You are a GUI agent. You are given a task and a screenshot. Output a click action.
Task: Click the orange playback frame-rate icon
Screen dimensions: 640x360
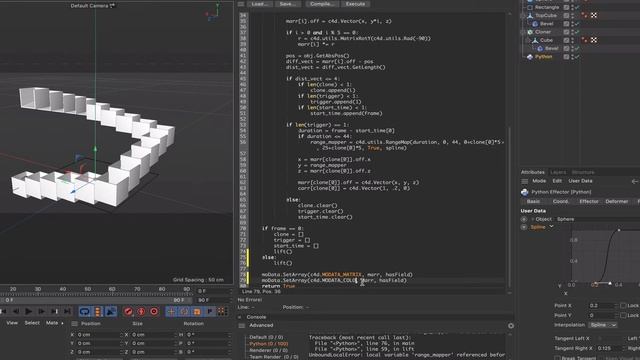(x=98, y=311)
